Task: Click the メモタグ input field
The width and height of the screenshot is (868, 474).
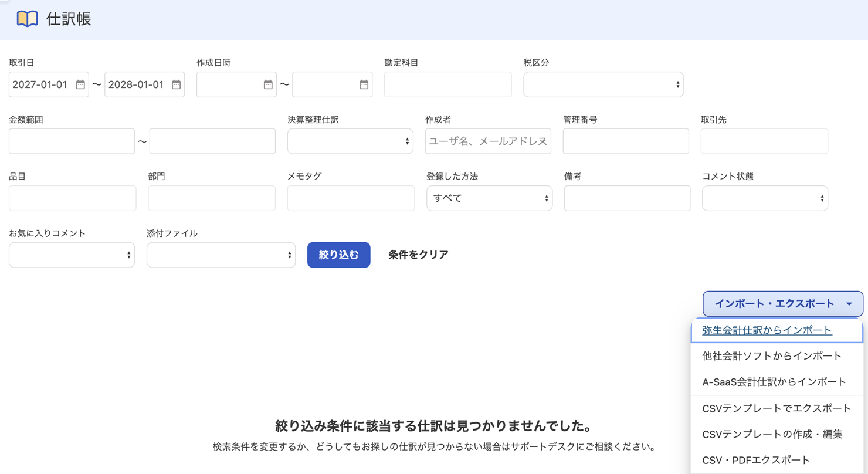Action: tap(351, 198)
